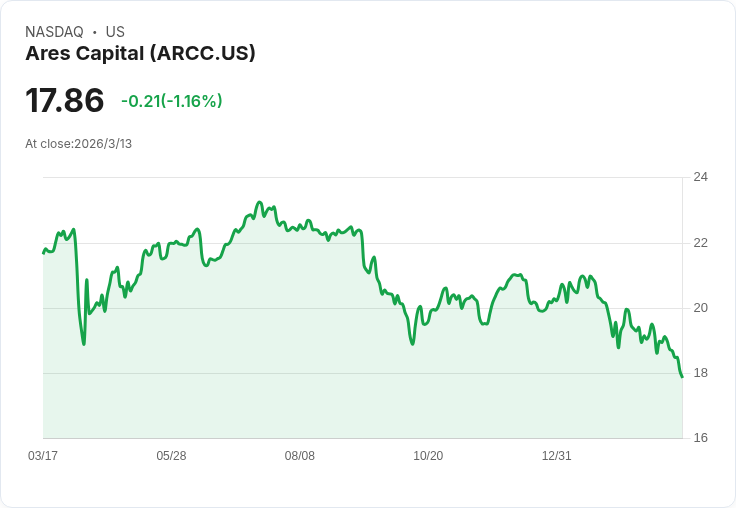The image size is (736, 508).
Task: Click the 08/08 date on x-axis
Action: (300, 456)
